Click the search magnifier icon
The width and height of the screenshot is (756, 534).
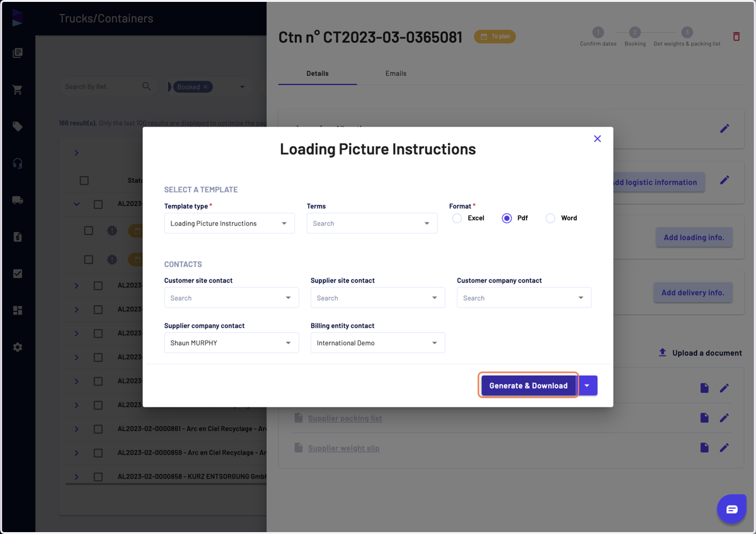pos(146,86)
